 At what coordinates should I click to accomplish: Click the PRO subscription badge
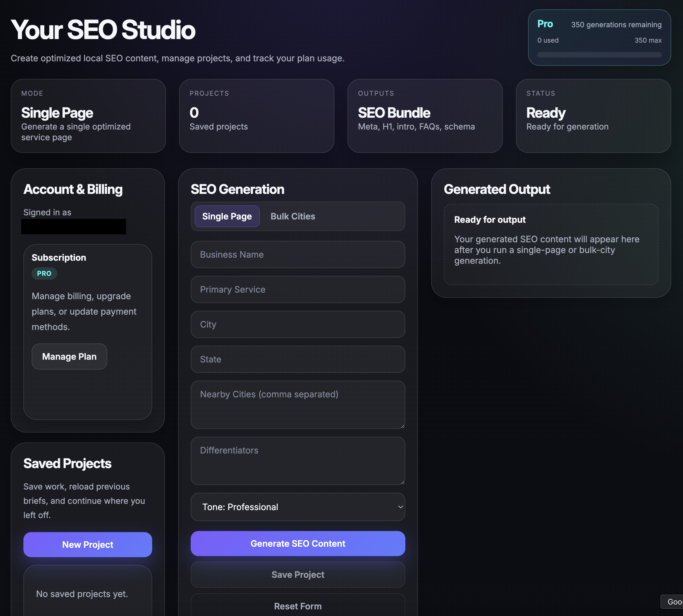pos(44,273)
